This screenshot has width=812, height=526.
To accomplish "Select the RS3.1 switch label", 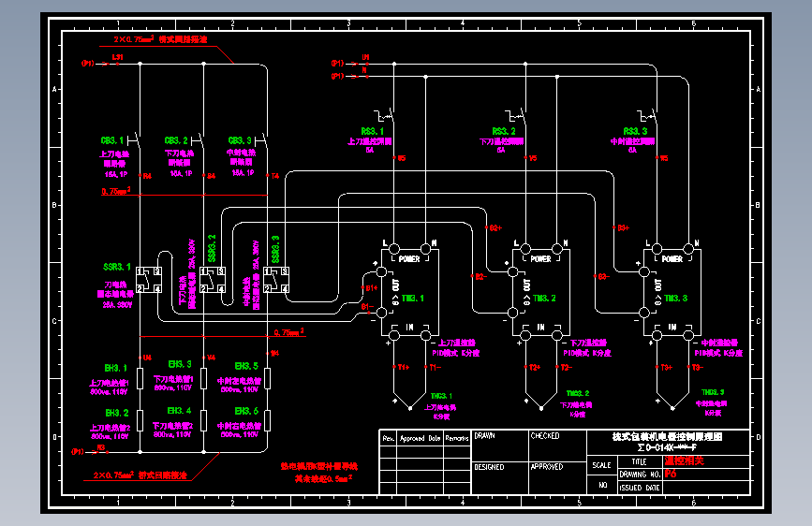I will (373, 131).
